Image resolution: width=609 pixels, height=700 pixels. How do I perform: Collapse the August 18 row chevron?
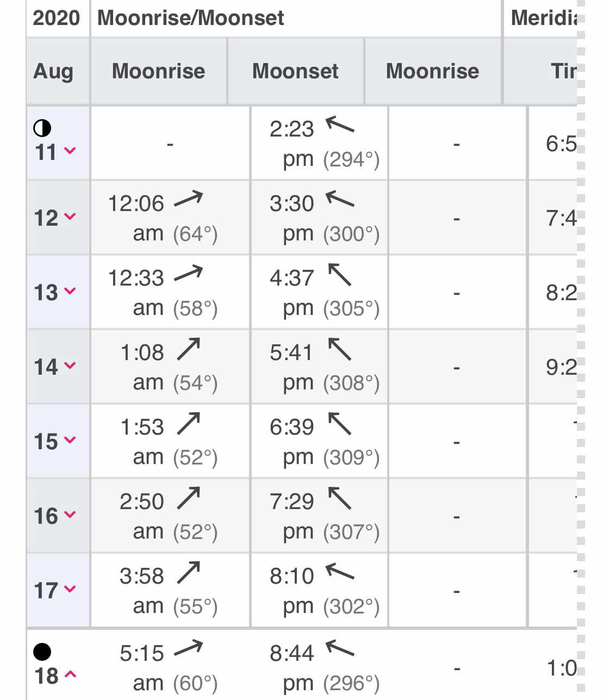click(70, 674)
